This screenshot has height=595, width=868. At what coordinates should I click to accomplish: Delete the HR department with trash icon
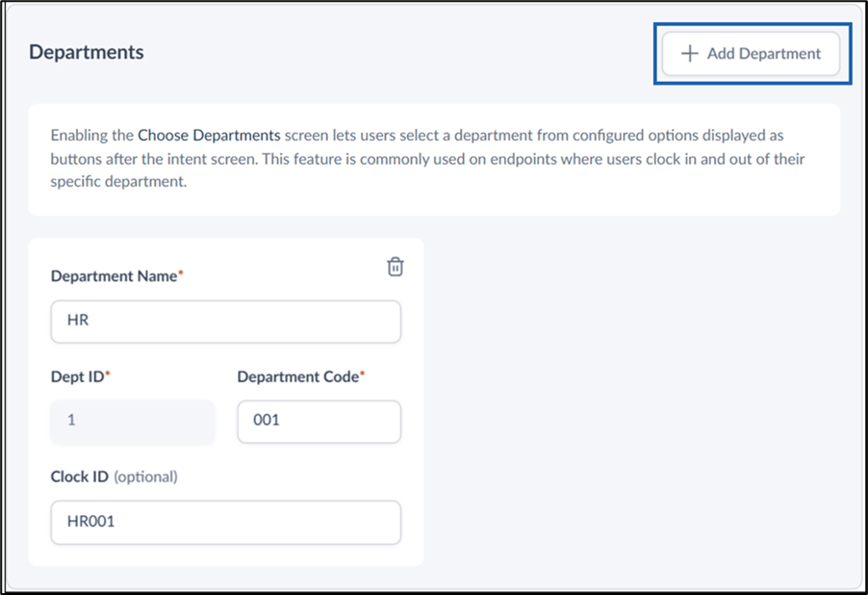click(x=396, y=267)
